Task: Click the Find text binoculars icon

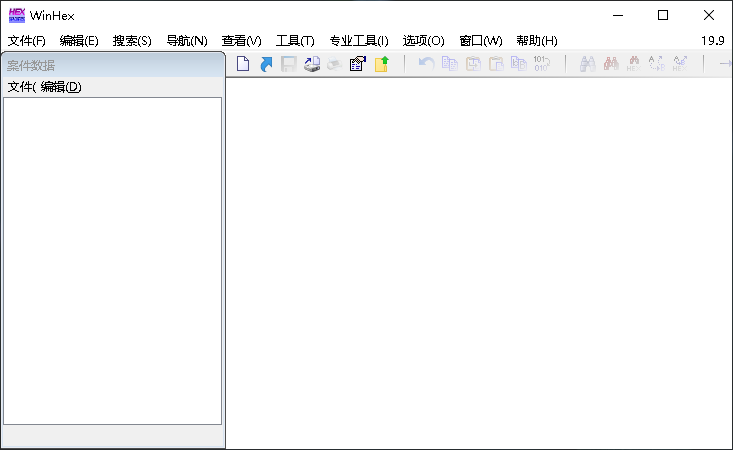Action: (588, 64)
